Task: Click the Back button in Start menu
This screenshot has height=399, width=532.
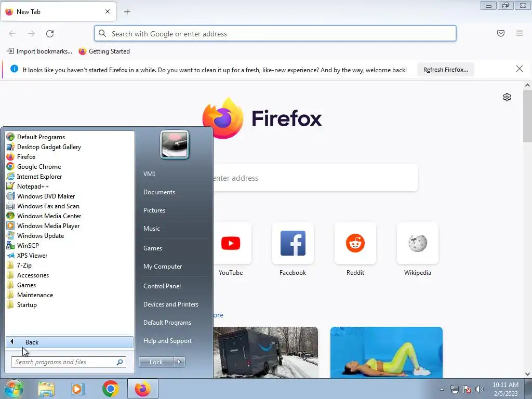Action: 70,342
